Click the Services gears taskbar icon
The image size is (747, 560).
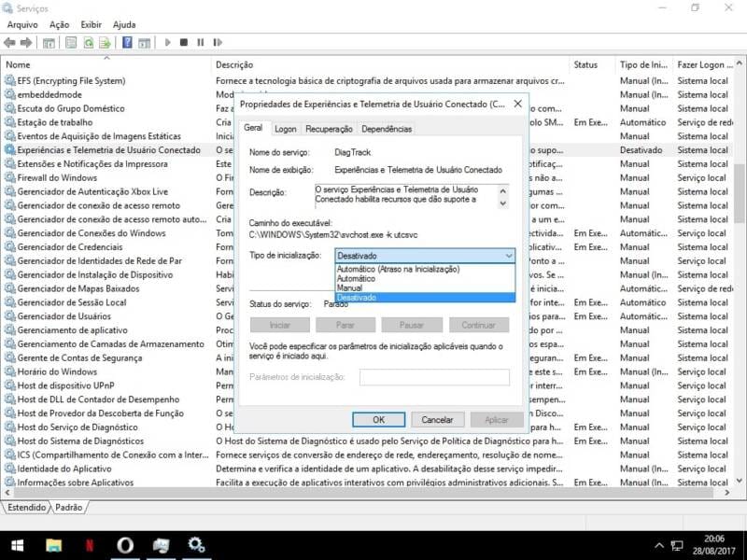(196, 545)
